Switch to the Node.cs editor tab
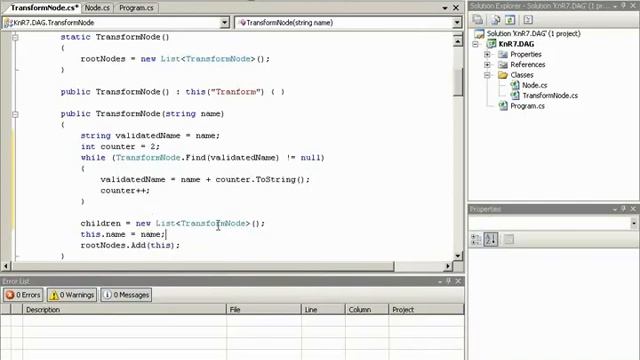 97,8
